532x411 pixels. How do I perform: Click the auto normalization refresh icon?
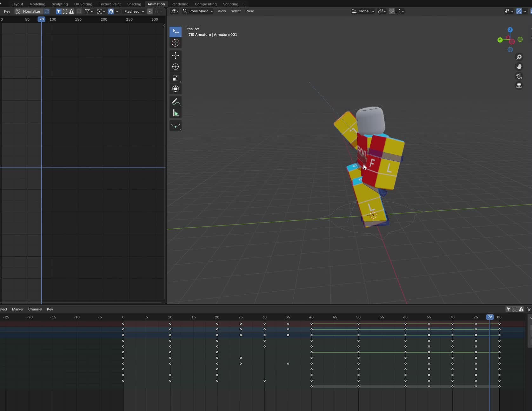tap(47, 11)
